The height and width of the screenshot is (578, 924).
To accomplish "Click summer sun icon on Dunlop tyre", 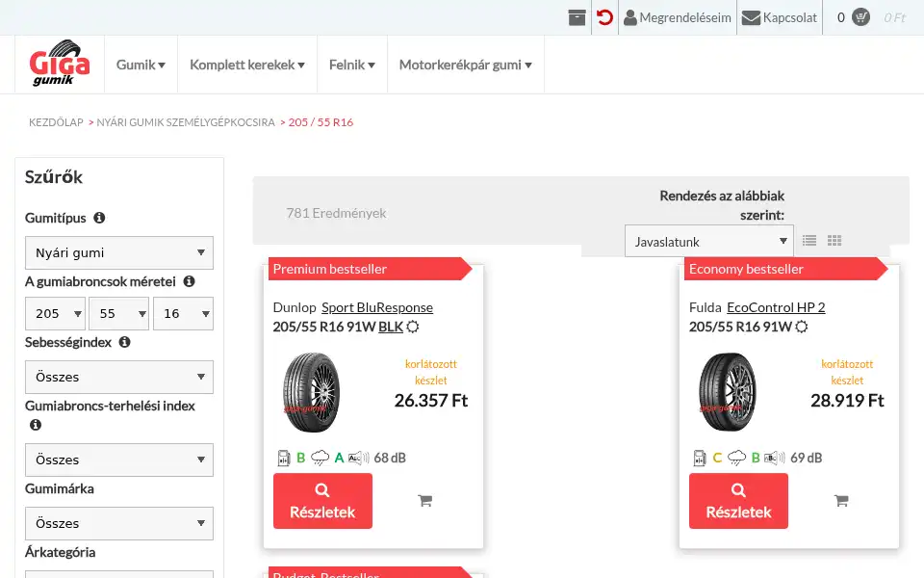I will click(413, 327).
